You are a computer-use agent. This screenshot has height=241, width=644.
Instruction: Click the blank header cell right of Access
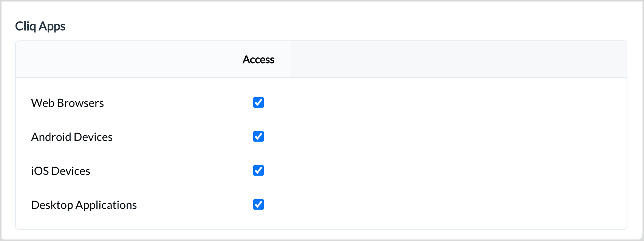click(x=459, y=59)
